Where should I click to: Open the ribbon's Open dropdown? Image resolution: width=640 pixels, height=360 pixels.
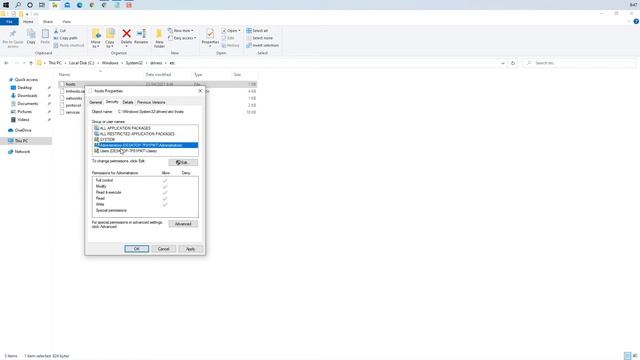point(231,31)
